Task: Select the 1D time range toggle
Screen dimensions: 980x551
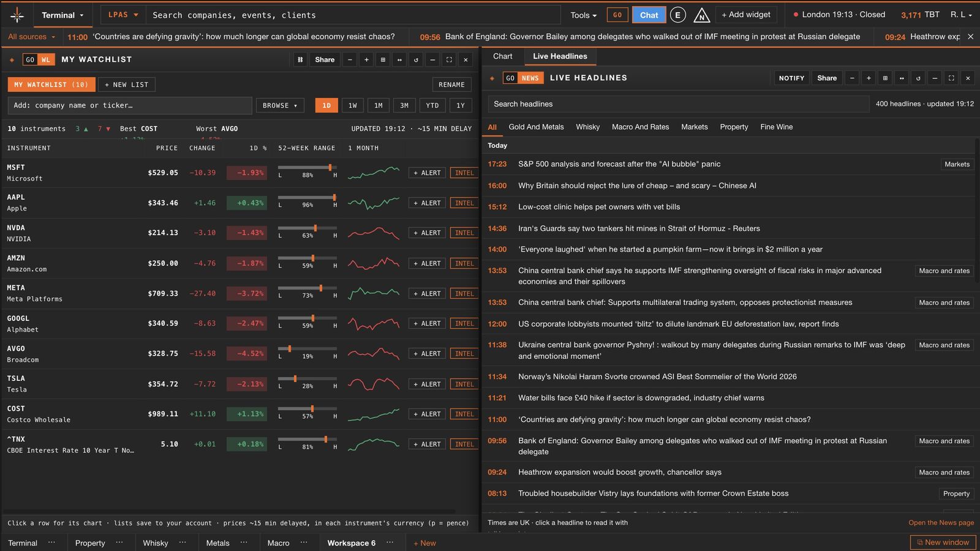Action: (326, 105)
